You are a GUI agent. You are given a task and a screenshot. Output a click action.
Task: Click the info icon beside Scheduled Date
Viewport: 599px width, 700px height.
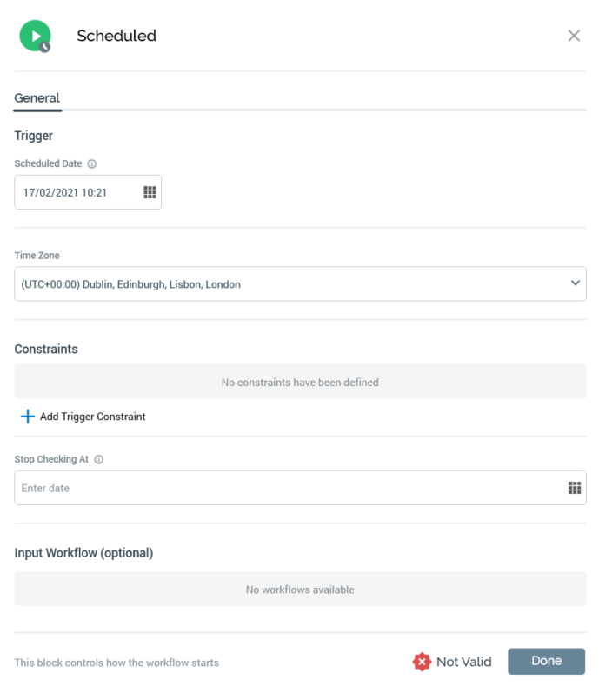tap(92, 163)
